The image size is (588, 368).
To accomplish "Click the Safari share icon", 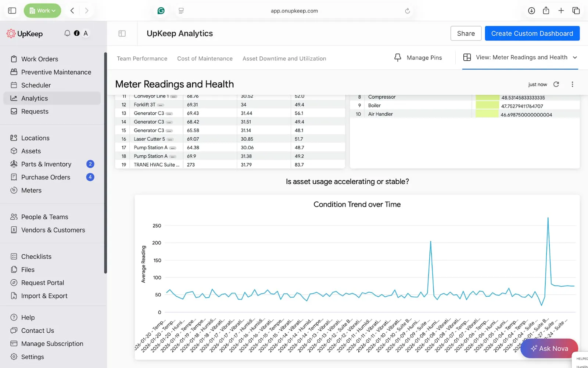I will [546, 11].
